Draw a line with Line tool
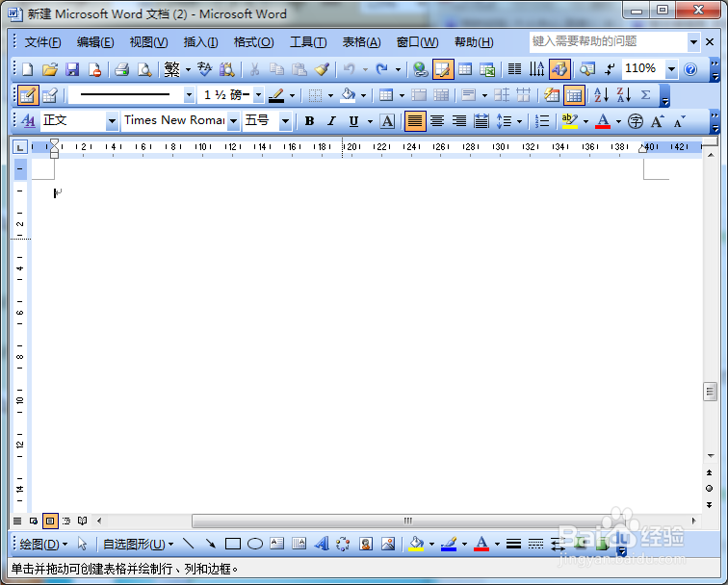The image size is (728, 585). 188,544
